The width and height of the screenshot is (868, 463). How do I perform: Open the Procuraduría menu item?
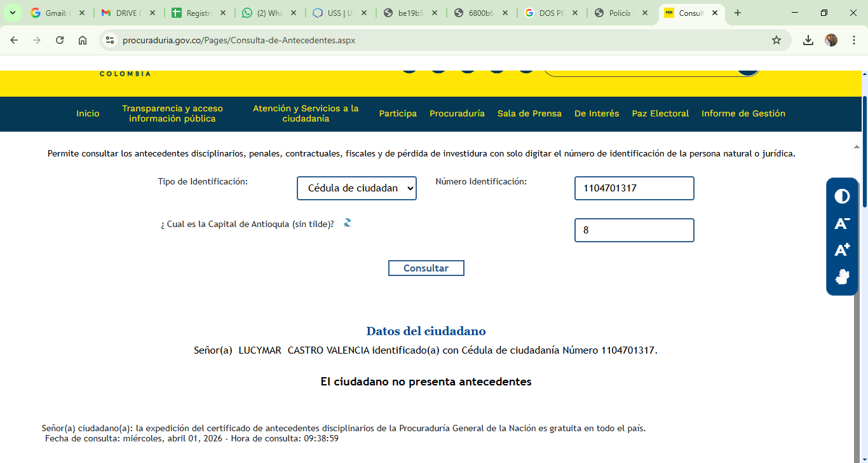pos(457,114)
